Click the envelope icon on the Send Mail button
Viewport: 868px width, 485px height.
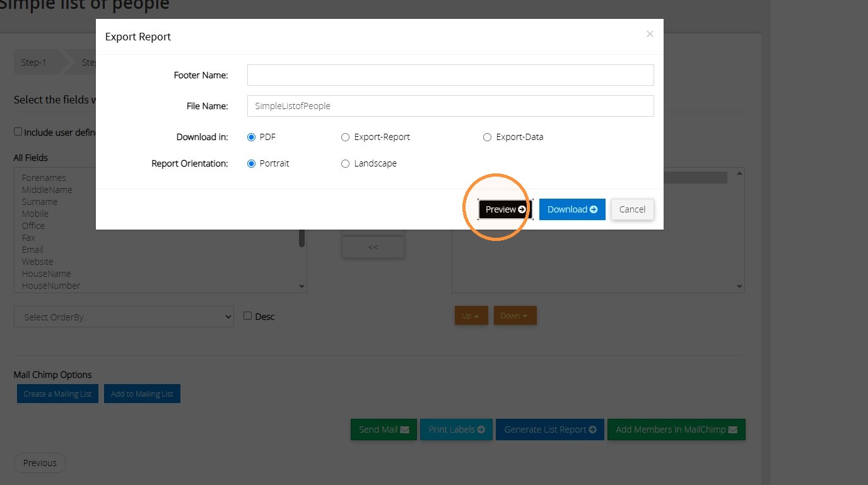404,429
